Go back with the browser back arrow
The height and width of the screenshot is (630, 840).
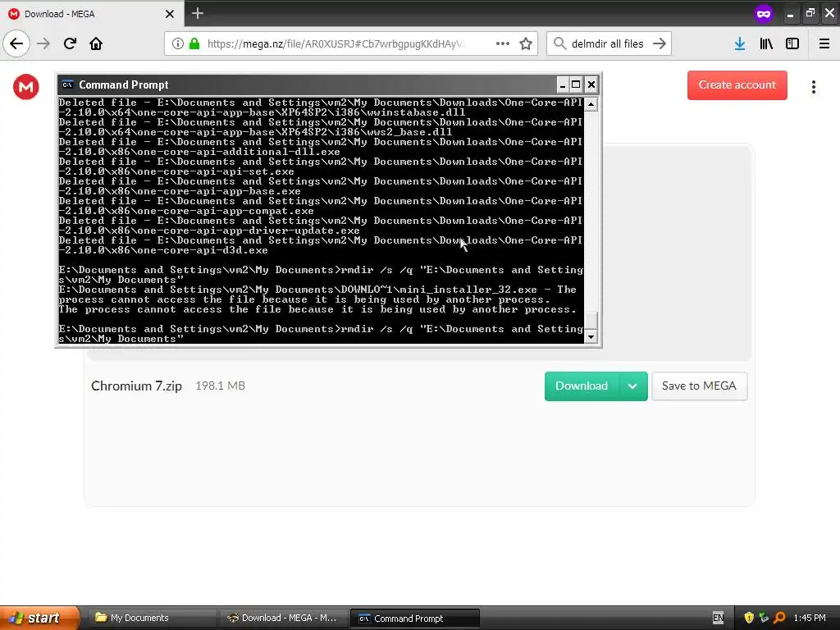click(16, 43)
